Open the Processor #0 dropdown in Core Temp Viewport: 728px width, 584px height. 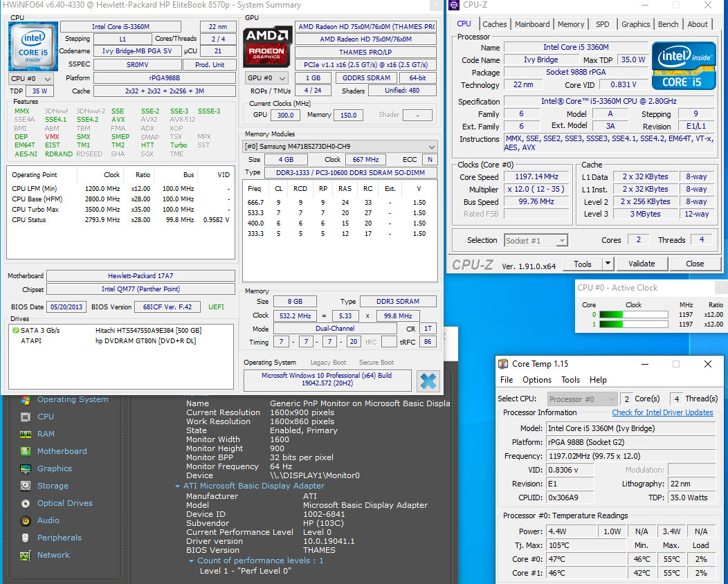[x=582, y=399]
